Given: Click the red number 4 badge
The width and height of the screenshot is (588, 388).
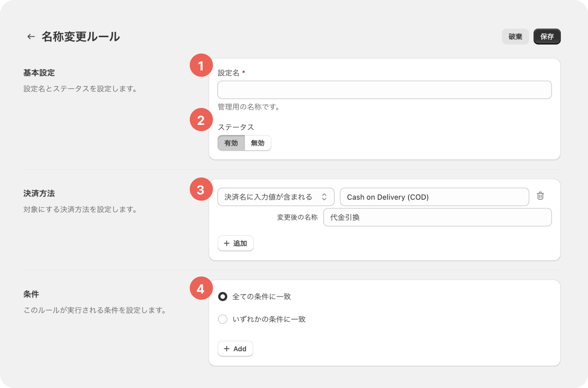Looking at the screenshot, I should pyautogui.click(x=201, y=289).
